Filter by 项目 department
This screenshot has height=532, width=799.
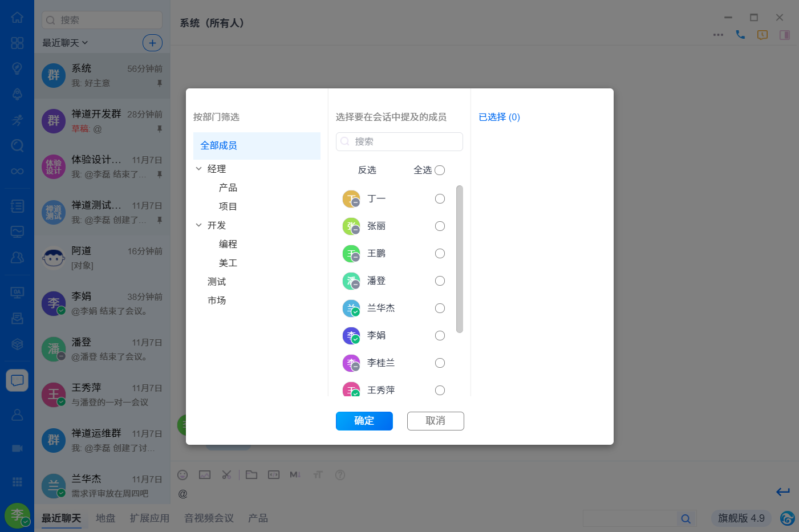(x=228, y=206)
